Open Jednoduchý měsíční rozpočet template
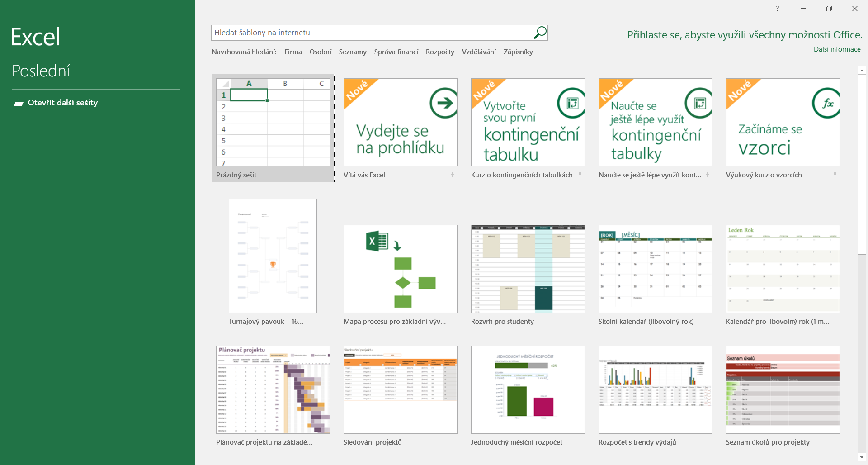The image size is (868, 465). pos(528,389)
